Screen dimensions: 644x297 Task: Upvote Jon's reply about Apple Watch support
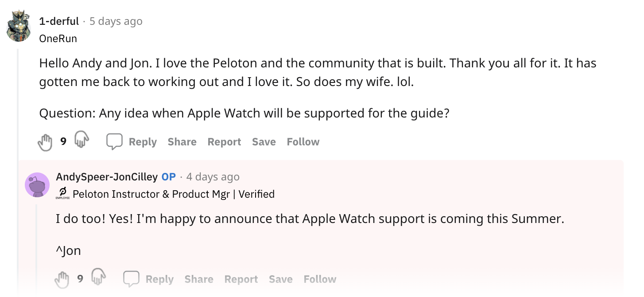pyautogui.click(x=62, y=279)
